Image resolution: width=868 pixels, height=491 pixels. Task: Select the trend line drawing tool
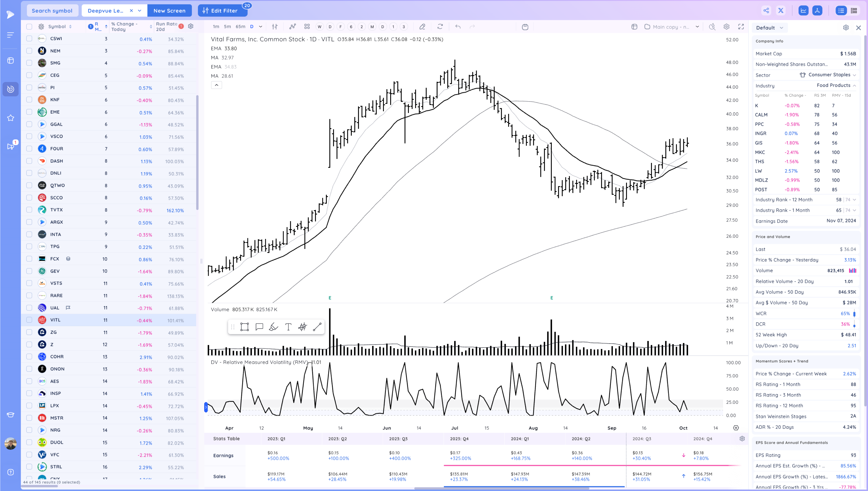click(317, 327)
